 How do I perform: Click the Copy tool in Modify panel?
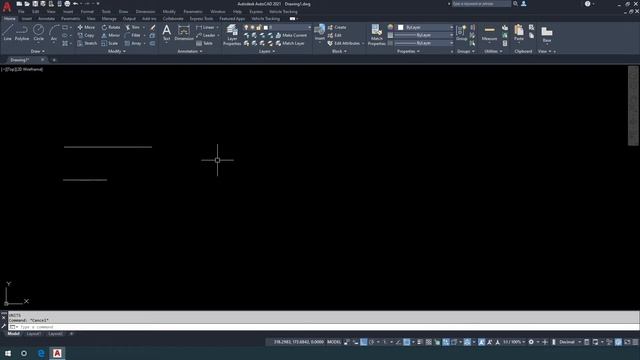click(x=86, y=36)
